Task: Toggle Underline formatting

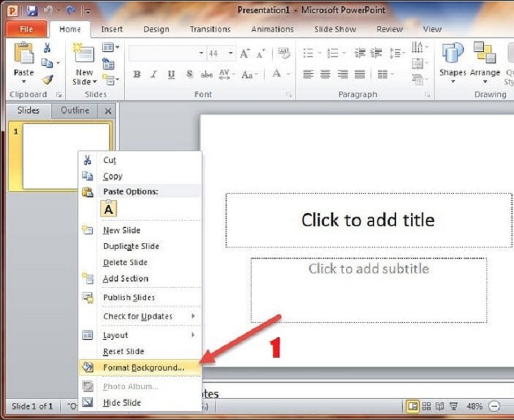Action: [171, 75]
